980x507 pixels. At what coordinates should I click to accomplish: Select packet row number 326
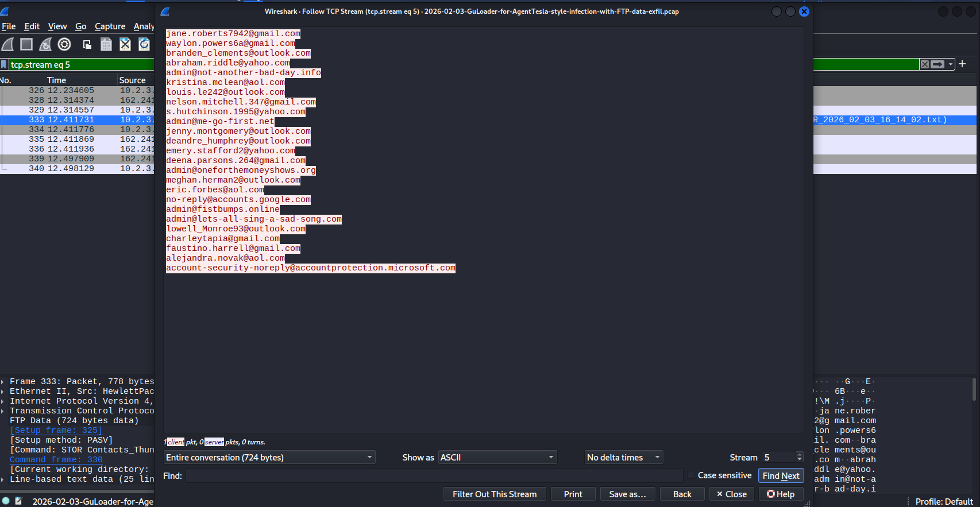coord(77,90)
